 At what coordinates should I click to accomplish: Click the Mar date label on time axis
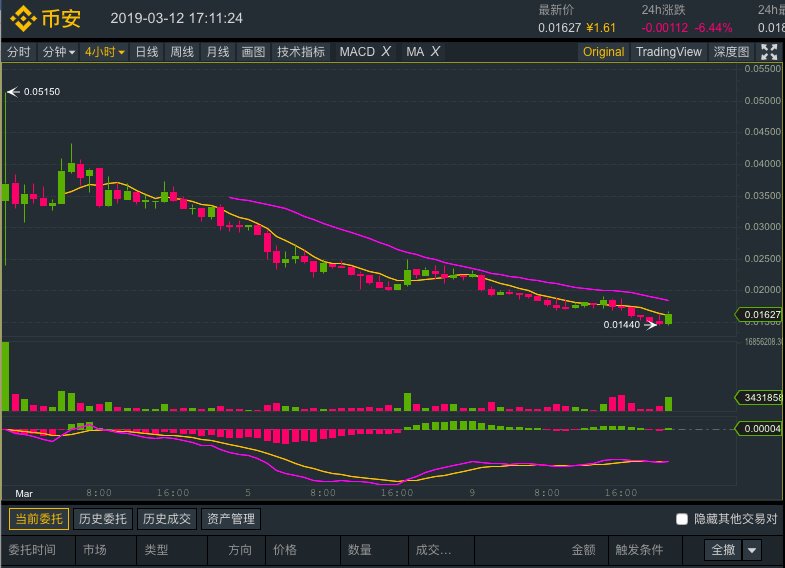[24, 493]
